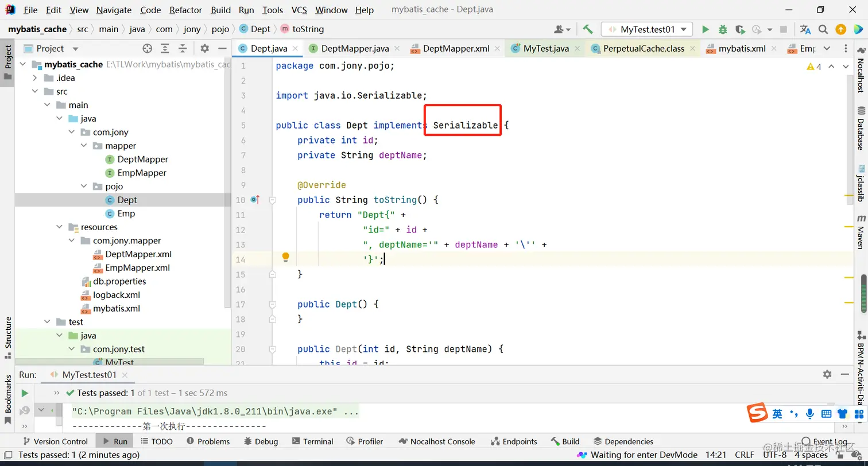The height and width of the screenshot is (466, 868).
Task: Change CRLF line separator in status bar
Action: click(745, 455)
